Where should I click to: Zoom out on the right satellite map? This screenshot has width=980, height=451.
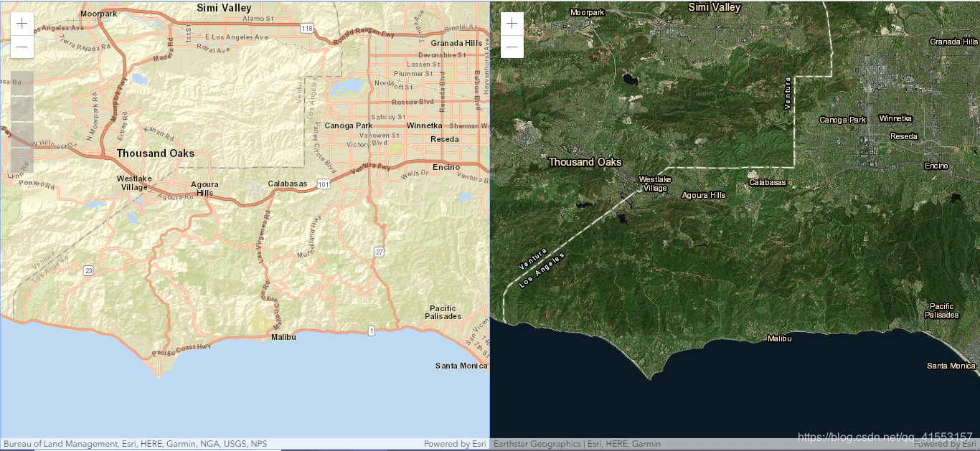[512, 47]
